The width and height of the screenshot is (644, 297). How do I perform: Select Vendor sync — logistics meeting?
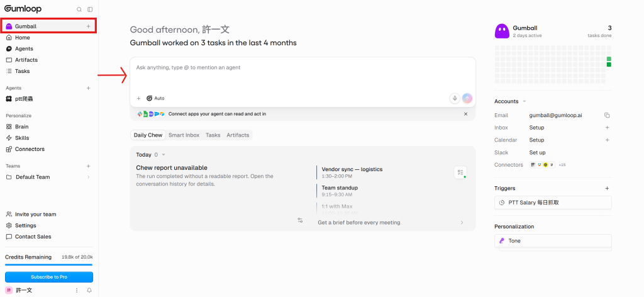pyautogui.click(x=352, y=172)
